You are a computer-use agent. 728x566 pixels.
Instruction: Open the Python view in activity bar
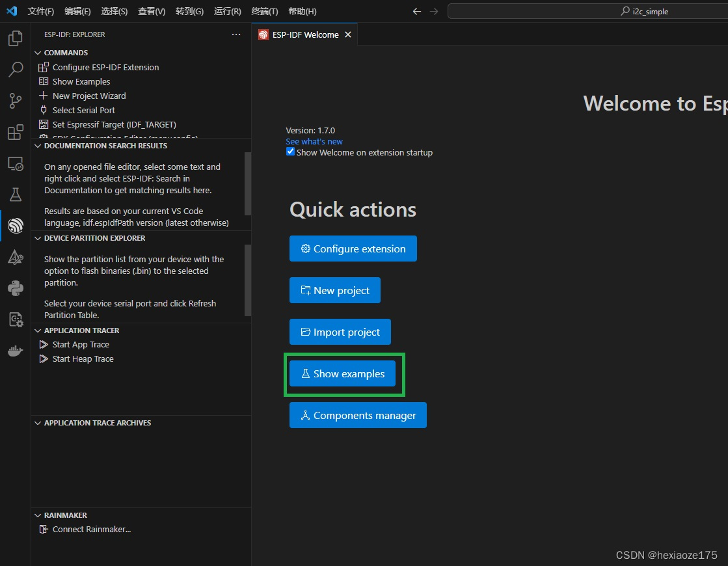click(16, 288)
